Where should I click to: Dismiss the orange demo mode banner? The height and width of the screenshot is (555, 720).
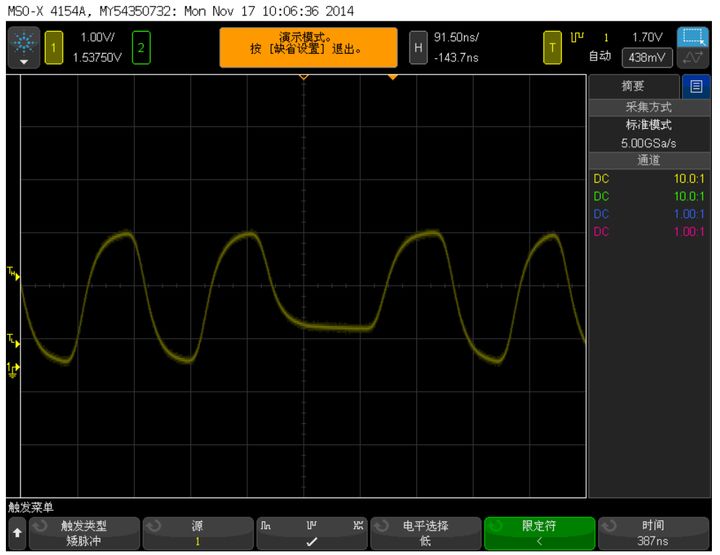pos(309,48)
